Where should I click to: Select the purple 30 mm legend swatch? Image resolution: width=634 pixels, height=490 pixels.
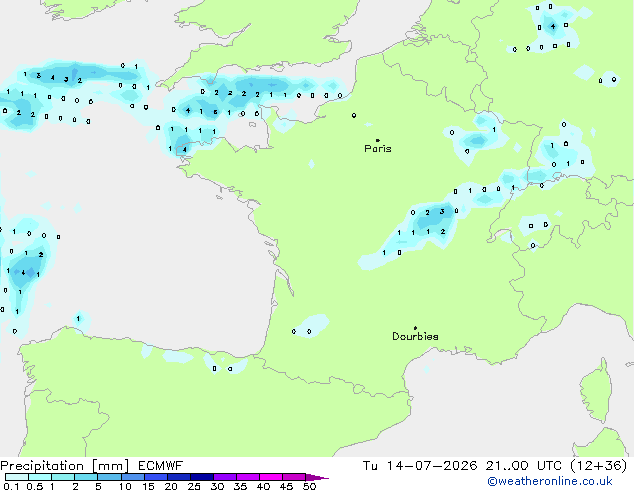(x=225, y=477)
